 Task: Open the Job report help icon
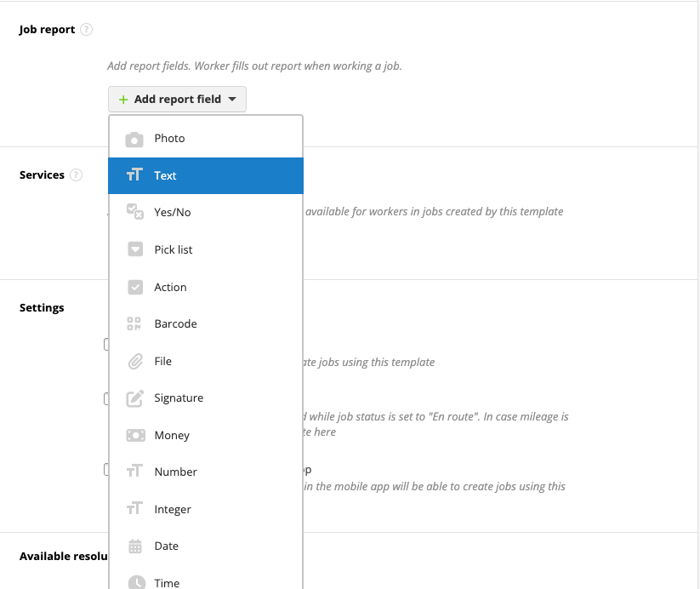86,30
